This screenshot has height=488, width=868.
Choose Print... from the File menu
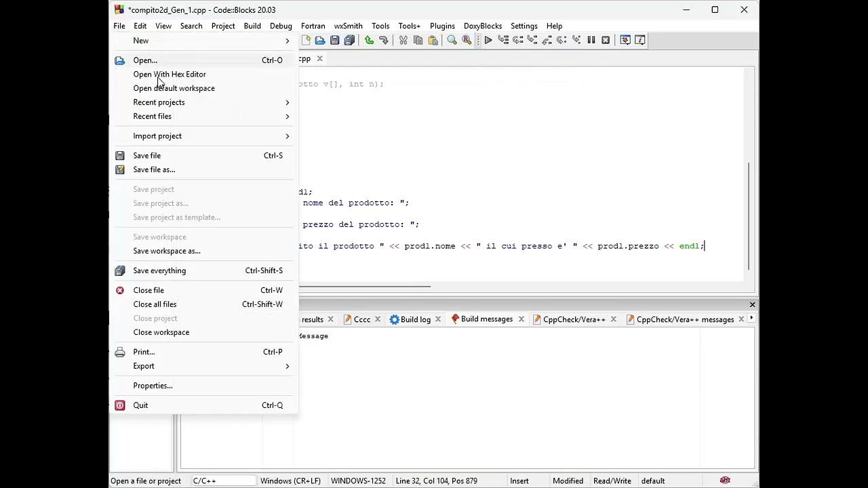[x=204, y=352]
